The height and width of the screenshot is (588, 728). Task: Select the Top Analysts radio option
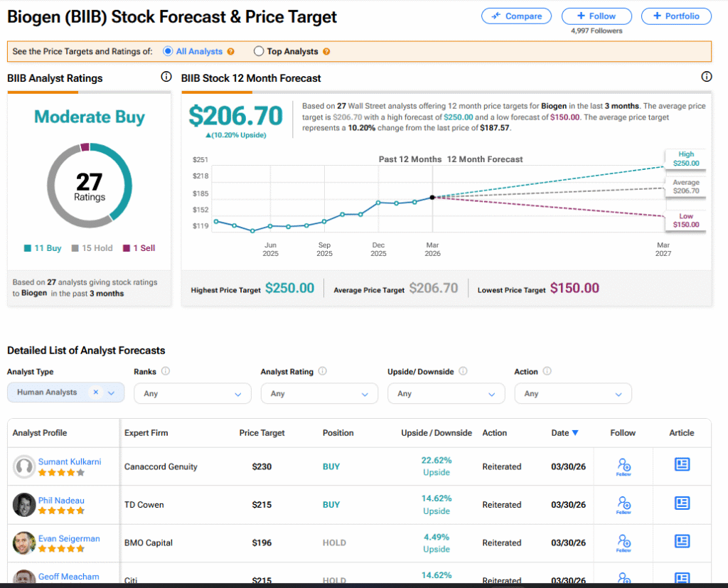[x=259, y=51]
